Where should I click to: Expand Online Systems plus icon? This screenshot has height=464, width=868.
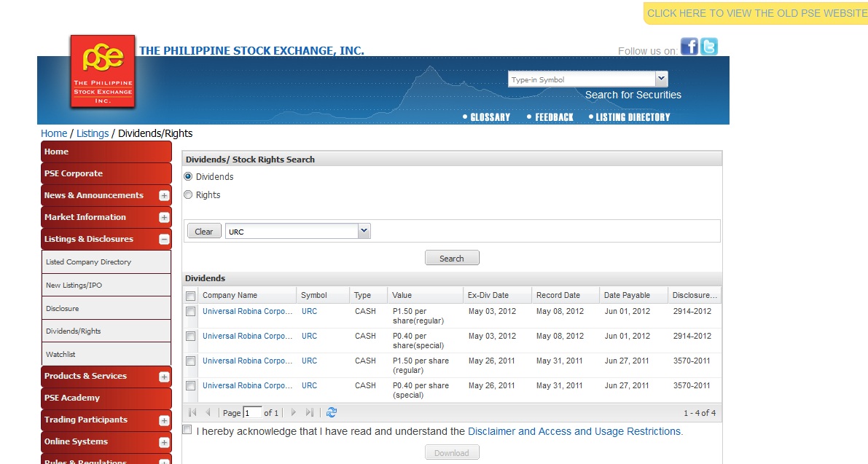(x=164, y=442)
